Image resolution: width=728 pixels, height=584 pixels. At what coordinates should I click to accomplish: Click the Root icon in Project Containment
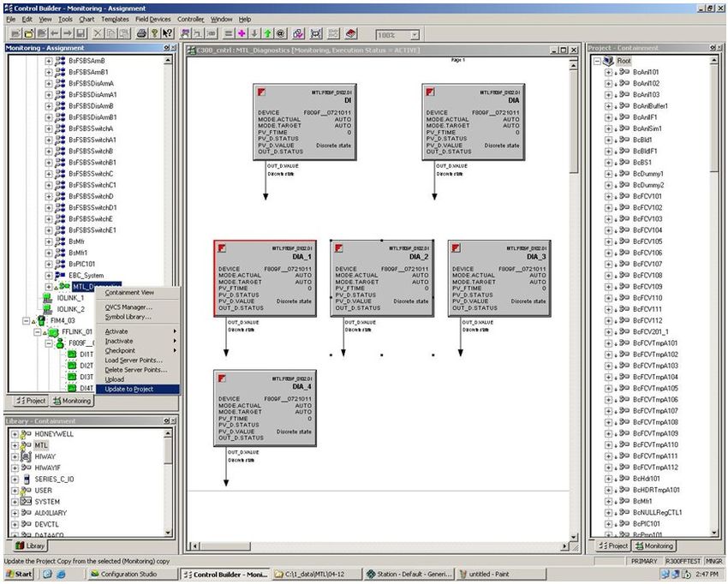(608, 61)
